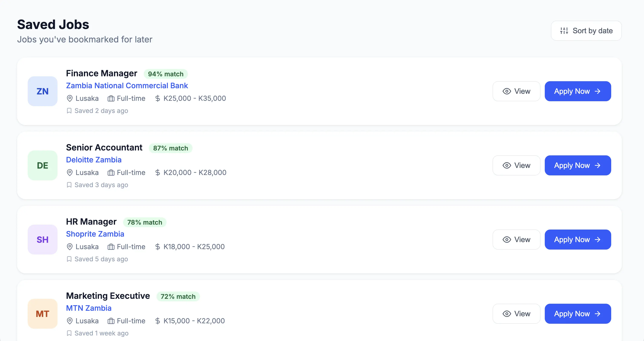Click the ZN company logo avatar
This screenshot has height=341, width=644.
tap(43, 91)
